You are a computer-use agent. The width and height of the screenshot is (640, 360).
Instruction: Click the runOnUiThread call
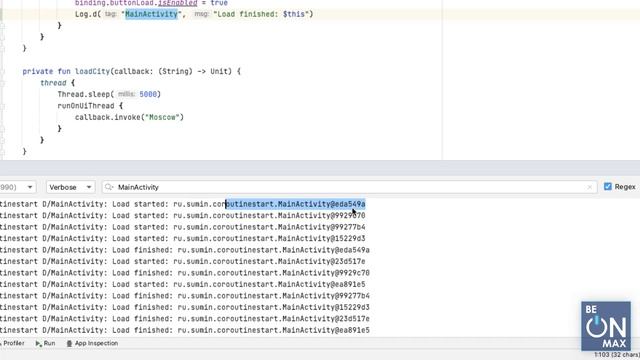(x=86, y=106)
